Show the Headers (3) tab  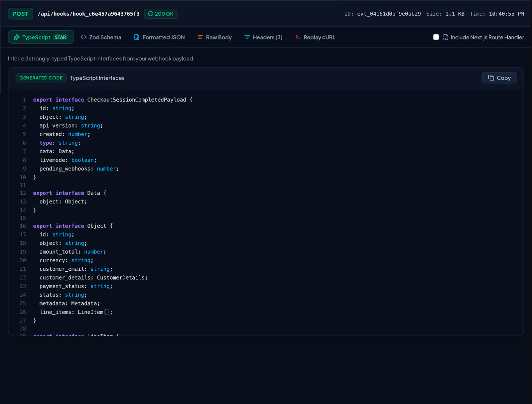pyautogui.click(x=263, y=37)
